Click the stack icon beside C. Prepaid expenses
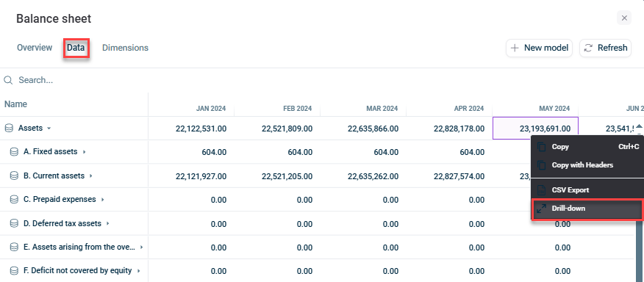644x282 pixels. 14,200
